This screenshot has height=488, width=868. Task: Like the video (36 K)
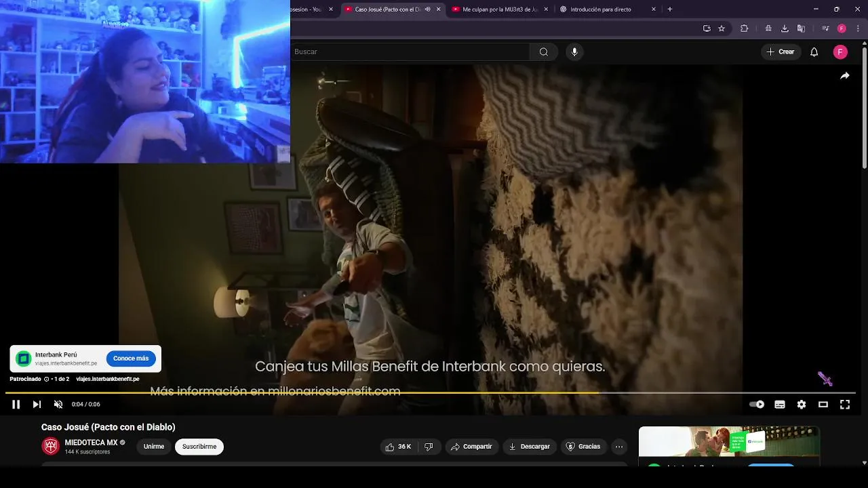(x=398, y=447)
